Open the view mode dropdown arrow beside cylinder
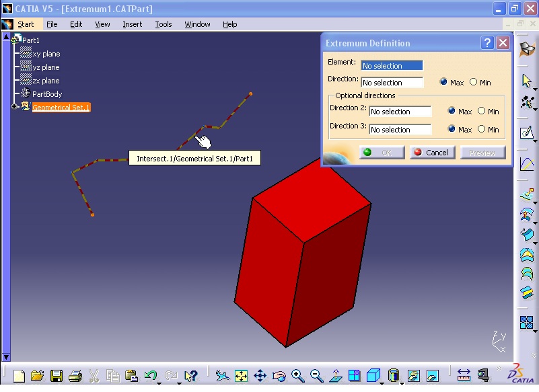The image size is (539, 392). (x=402, y=383)
